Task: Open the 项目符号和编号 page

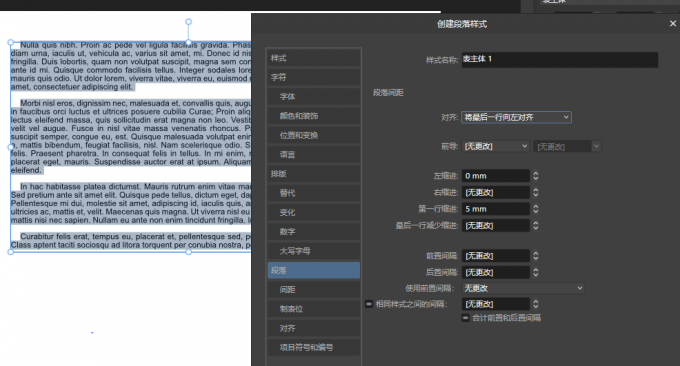Action: [x=314, y=347]
